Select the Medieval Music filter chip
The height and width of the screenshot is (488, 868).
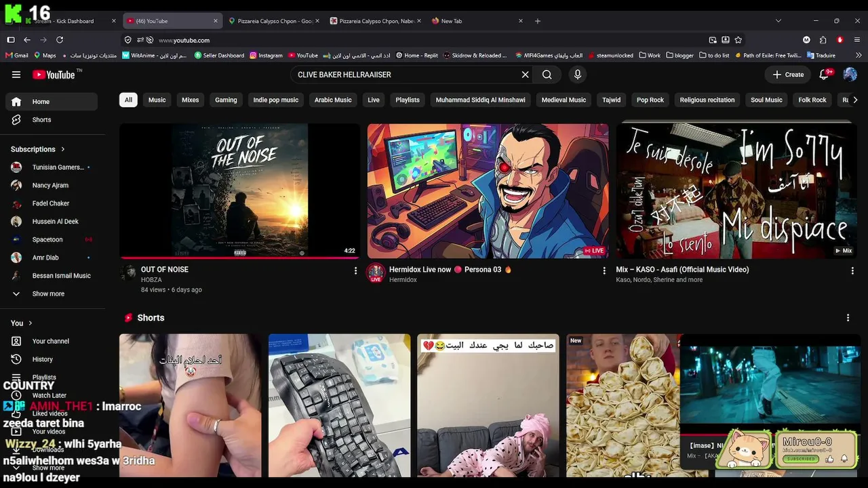(564, 100)
